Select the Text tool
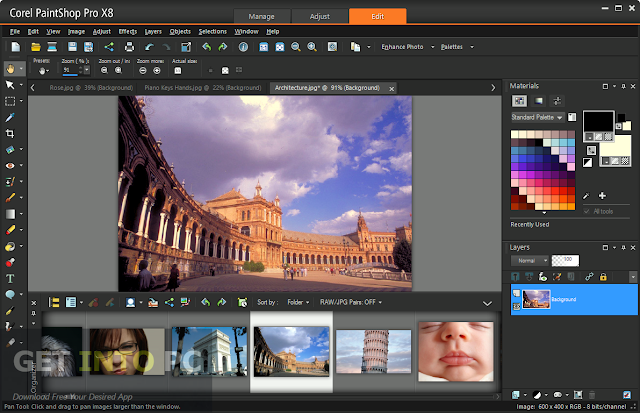This screenshot has width=640, height=413. (10, 277)
